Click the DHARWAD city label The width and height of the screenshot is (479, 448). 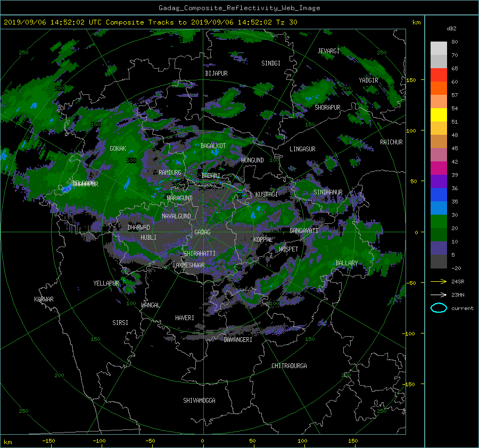(139, 227)
